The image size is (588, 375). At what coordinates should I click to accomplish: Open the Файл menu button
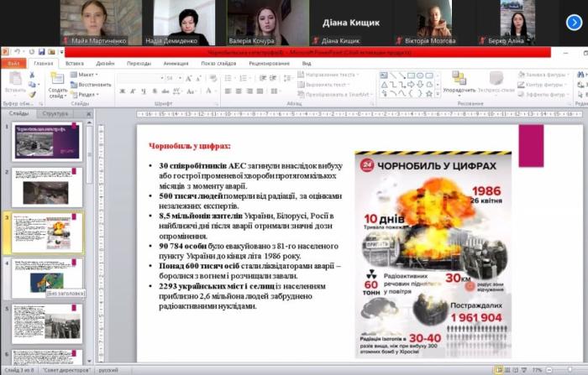[13, 63]
